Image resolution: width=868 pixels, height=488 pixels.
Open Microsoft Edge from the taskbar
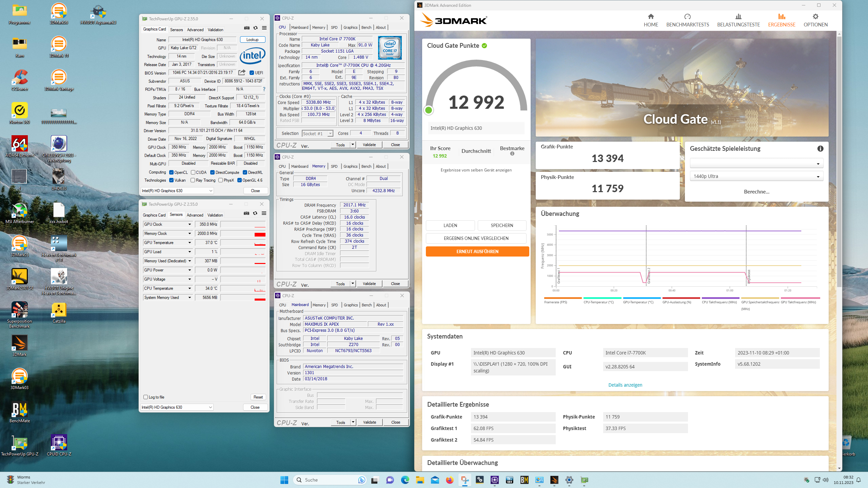[x=405, y=480]
